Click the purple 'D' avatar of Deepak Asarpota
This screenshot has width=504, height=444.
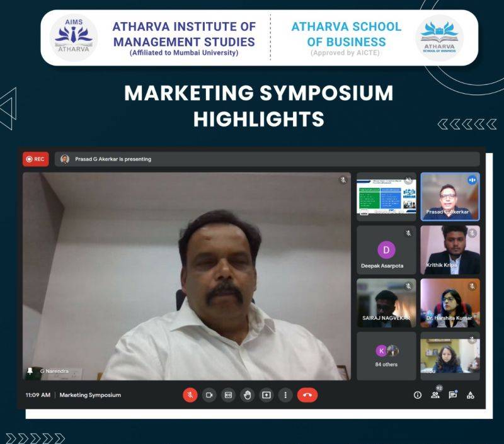tap(386, 249)
